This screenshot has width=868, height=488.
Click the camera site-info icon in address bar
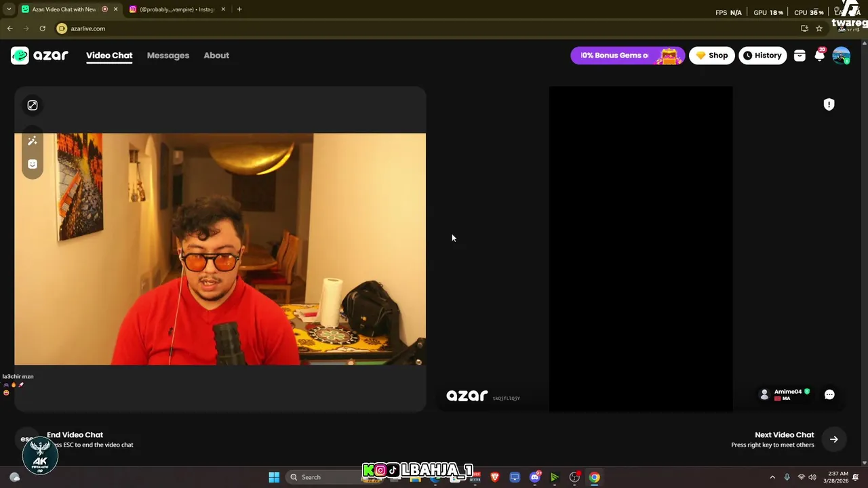[62, 28]
